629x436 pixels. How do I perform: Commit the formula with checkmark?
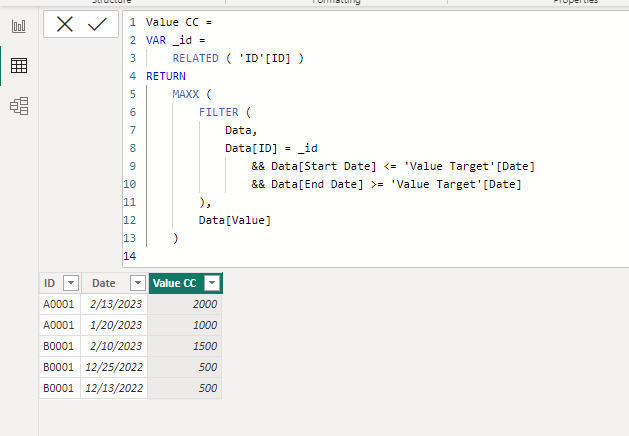coord(97,24)
